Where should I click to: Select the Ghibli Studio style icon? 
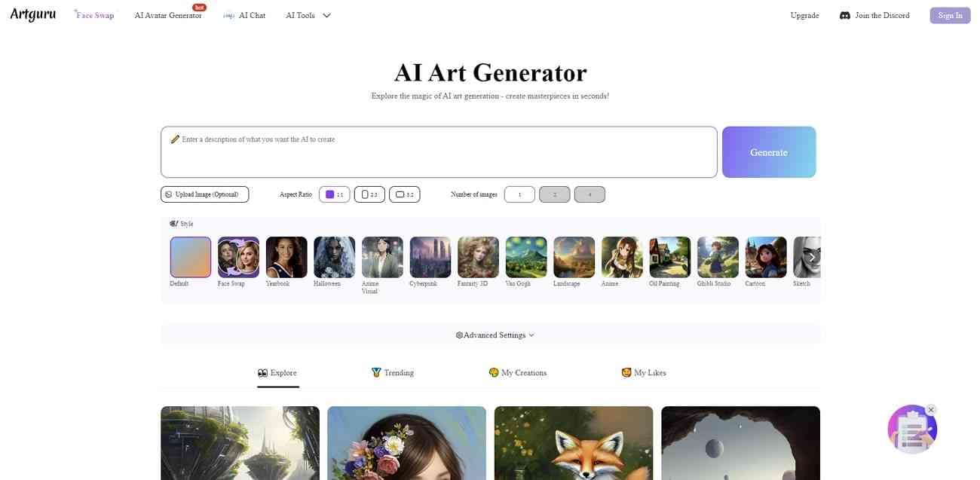pyautogui.click(x=718, y=257)
